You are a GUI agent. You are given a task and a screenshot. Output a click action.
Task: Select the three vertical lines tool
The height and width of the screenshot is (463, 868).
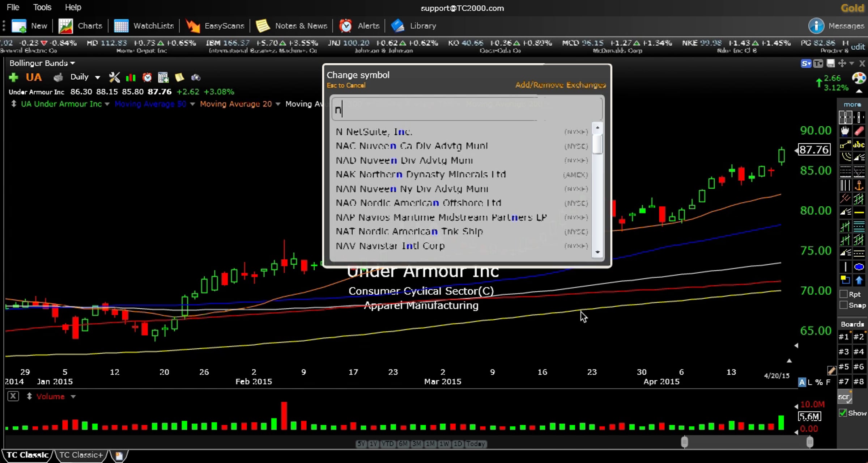[845, 185]
